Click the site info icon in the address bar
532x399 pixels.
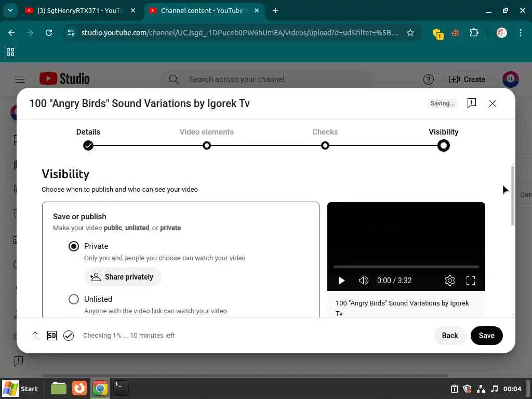click(71, 33)
